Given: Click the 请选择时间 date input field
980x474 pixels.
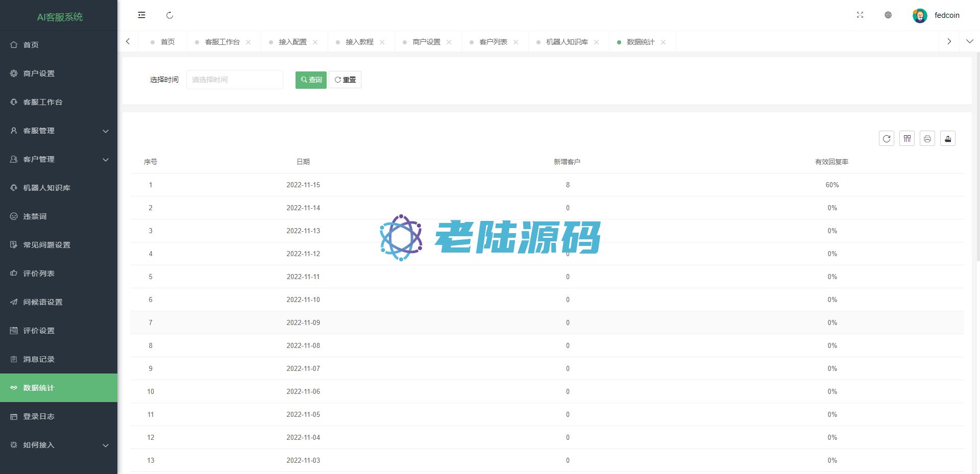Looking at the screenshot, I should coord(234,80).
